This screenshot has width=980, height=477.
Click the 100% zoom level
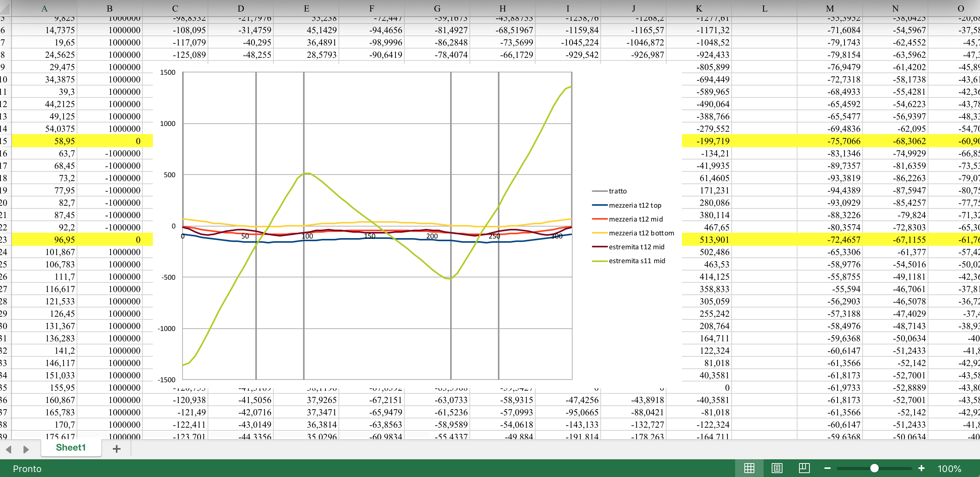[949, 469]
